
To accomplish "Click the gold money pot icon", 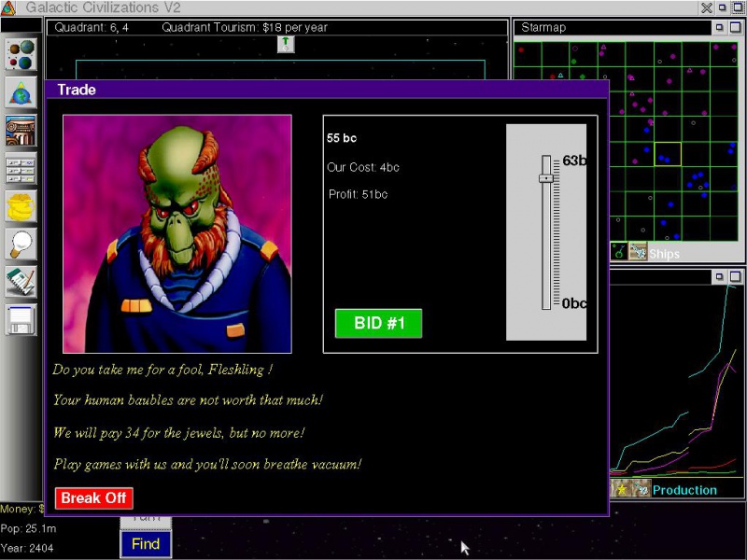I will point(21,206).
